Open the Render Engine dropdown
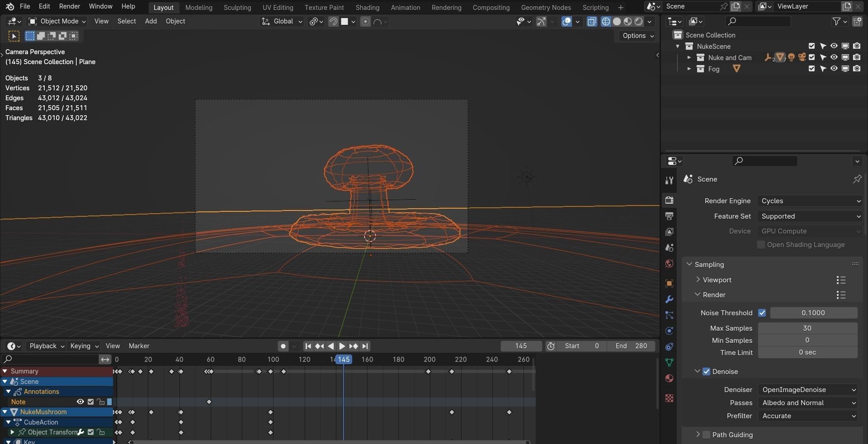The width and height of the screenshot is (868, 444). [x=810, y=201]
